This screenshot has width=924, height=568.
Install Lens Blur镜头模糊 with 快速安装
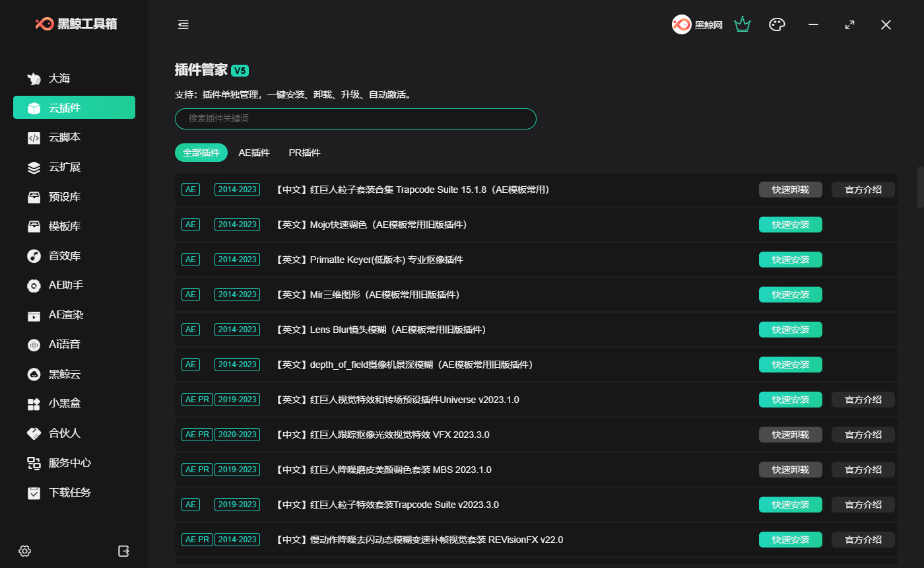(x=791, y=330)
